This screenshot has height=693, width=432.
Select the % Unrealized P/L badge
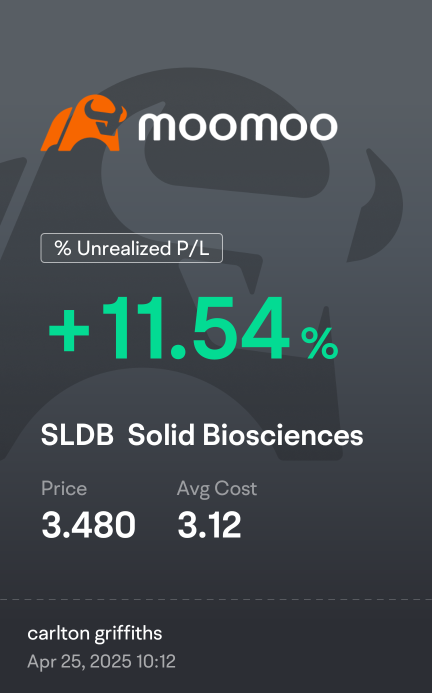132,248
